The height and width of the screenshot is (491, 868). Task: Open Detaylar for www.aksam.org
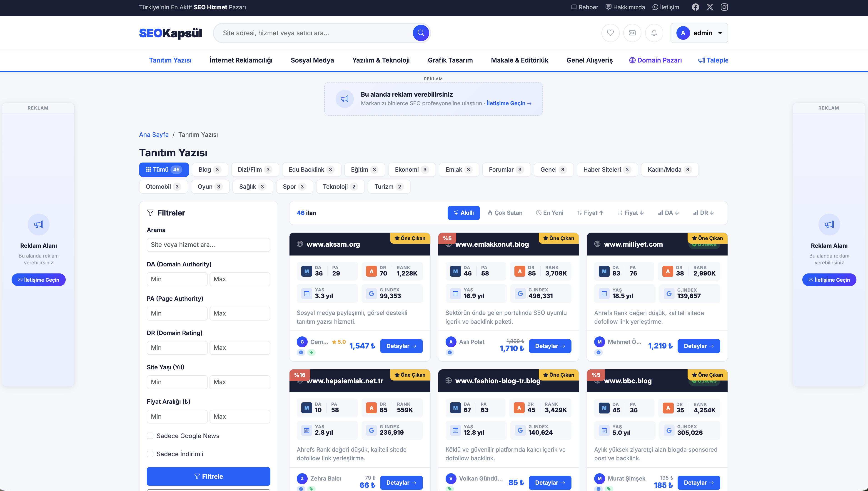[x=401, y=346]
